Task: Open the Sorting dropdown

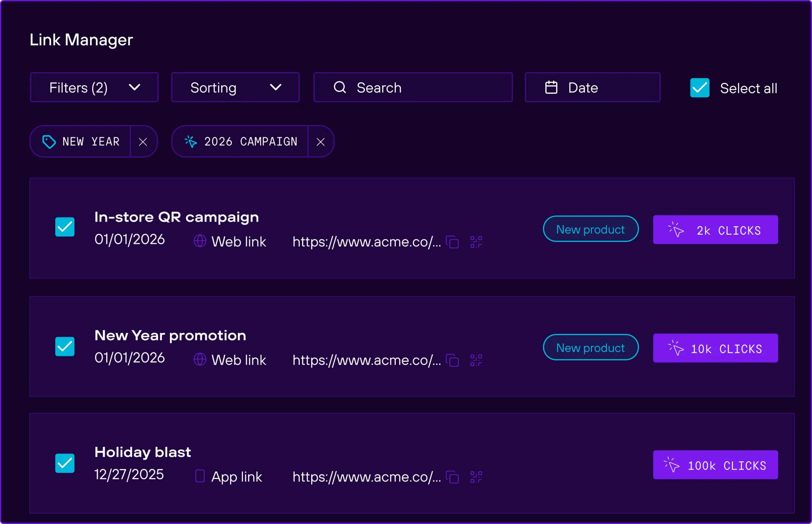Action: pos(235,88)
